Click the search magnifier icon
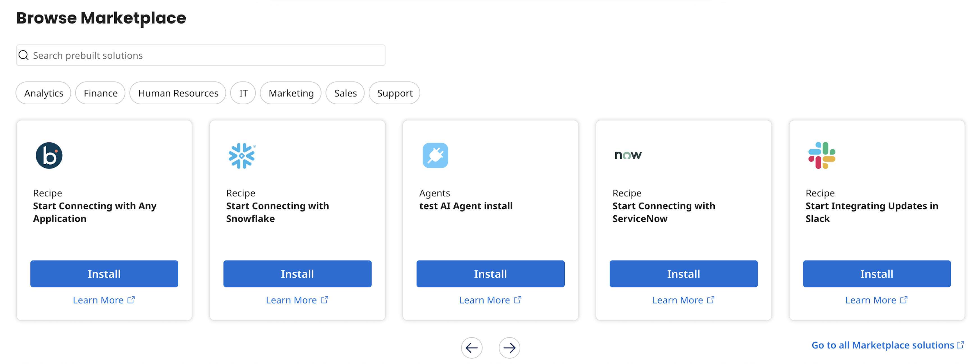The image size is (980, 364). 24,56
